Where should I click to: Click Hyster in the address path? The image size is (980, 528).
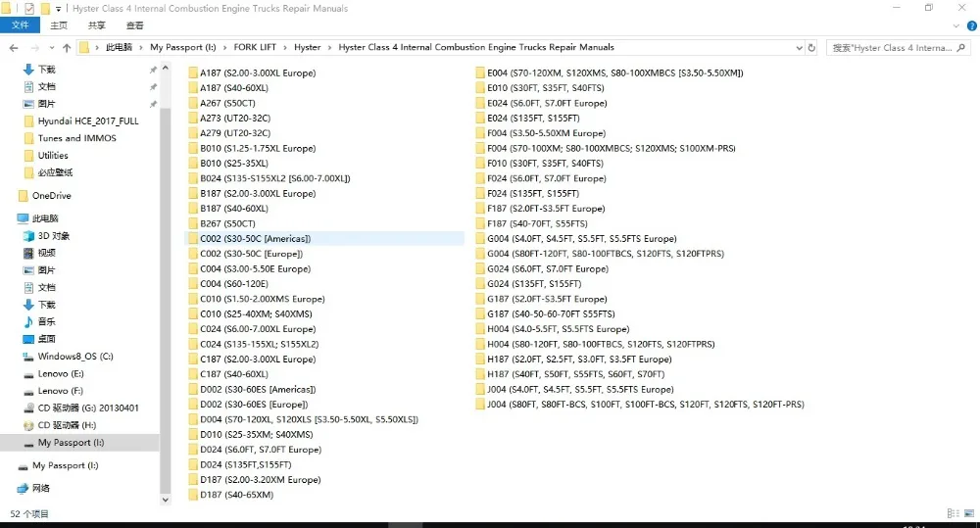[307, 47]
